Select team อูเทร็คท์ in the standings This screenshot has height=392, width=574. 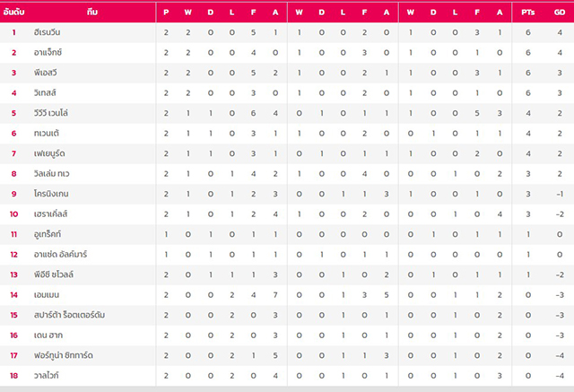48,234
